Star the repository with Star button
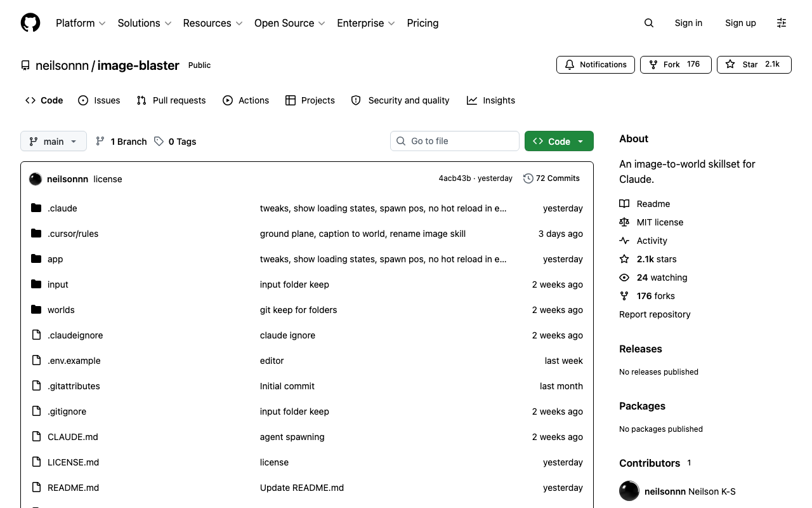This screenshot has height=508, width=812. (754, 65)
